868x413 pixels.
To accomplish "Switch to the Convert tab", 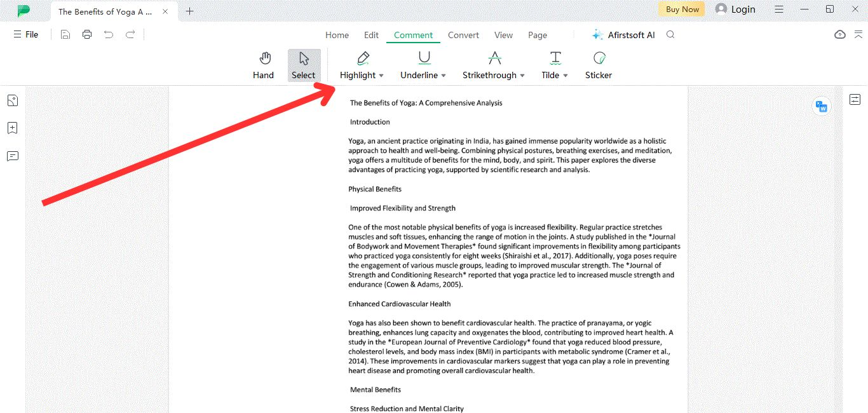I will [x=463, y=35].
